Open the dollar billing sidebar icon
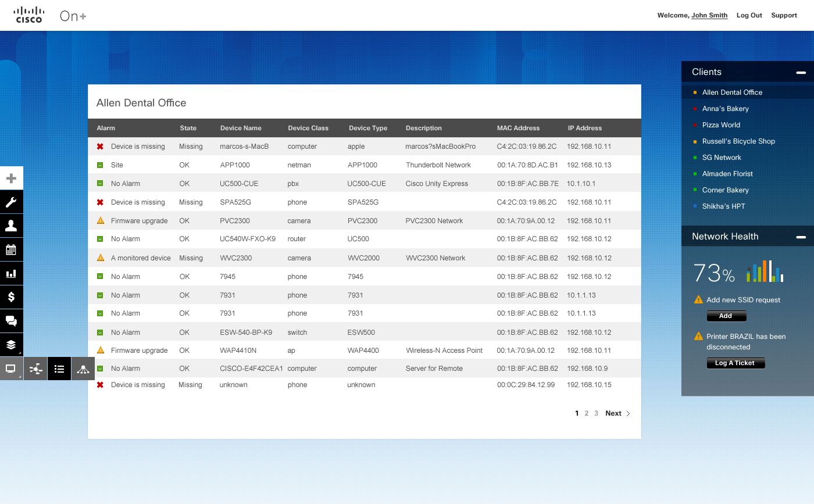 [11, 297]
